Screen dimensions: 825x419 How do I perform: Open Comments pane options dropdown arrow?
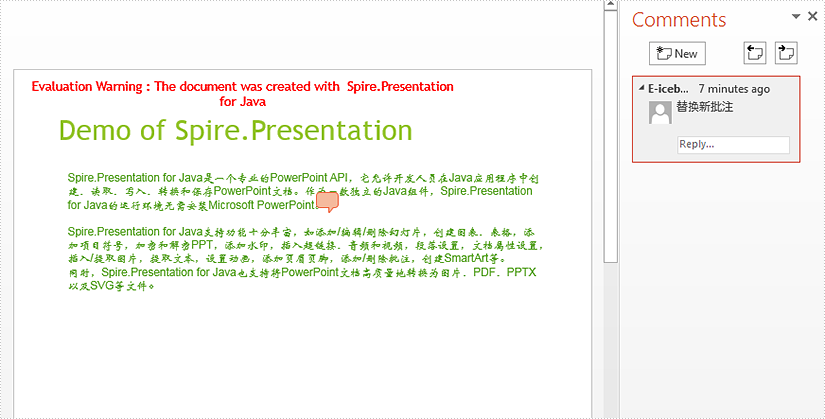coord(796,17)
